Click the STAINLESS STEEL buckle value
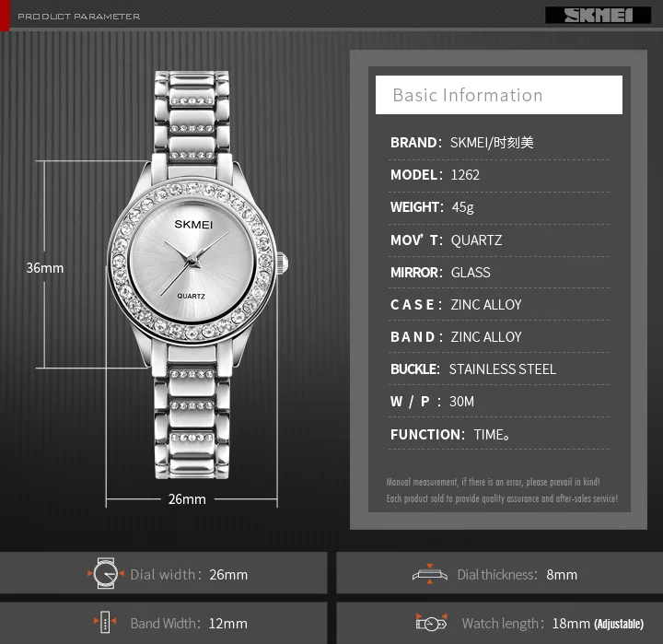The image size is (663, 644). [503, 369]
